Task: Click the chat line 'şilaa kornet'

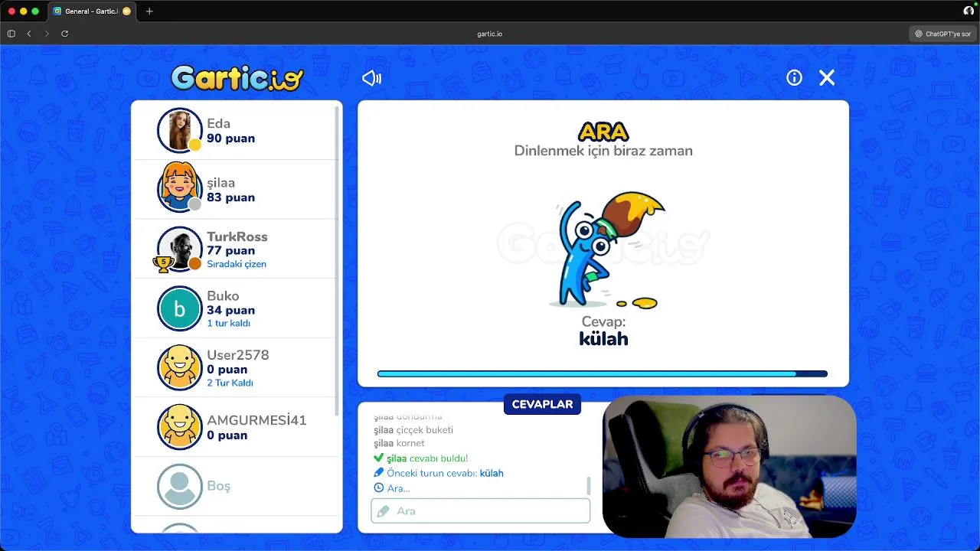Action: click(x=399, y=443)
